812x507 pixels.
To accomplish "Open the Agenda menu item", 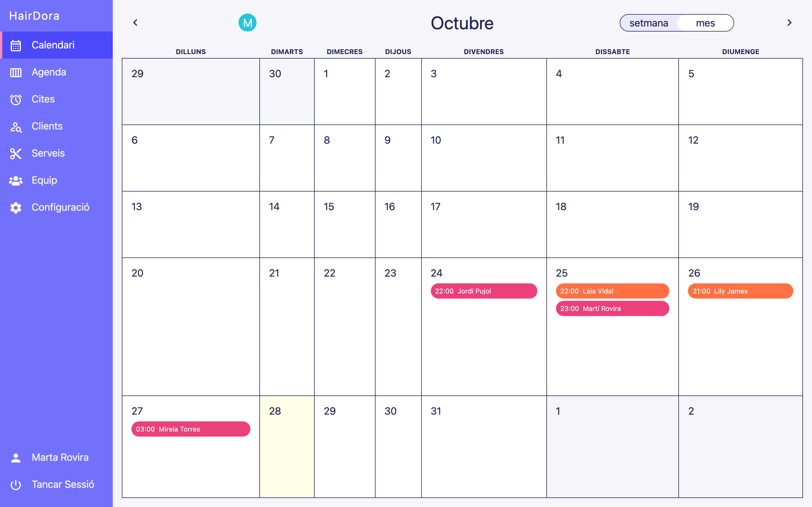I will [x=49, y=72].
